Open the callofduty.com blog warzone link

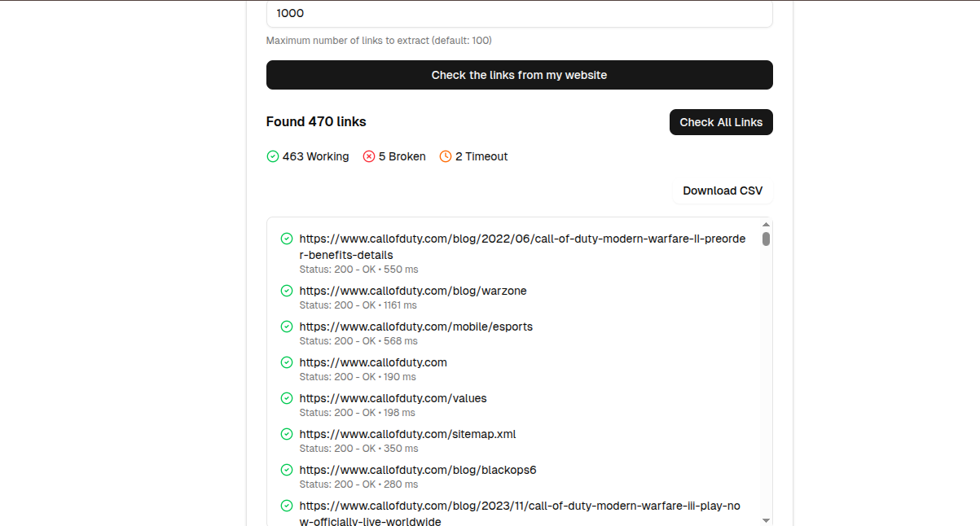[x=413, y=290]
